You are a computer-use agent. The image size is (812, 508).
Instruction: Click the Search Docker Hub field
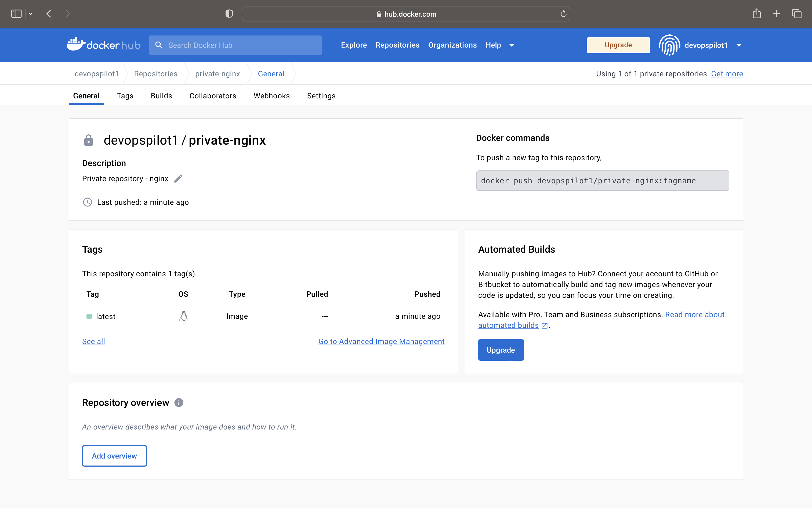coord(235,45)
